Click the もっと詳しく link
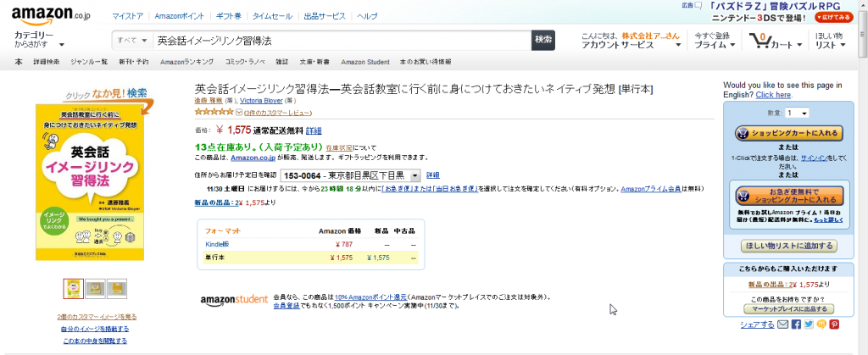 tap(828, 220)
